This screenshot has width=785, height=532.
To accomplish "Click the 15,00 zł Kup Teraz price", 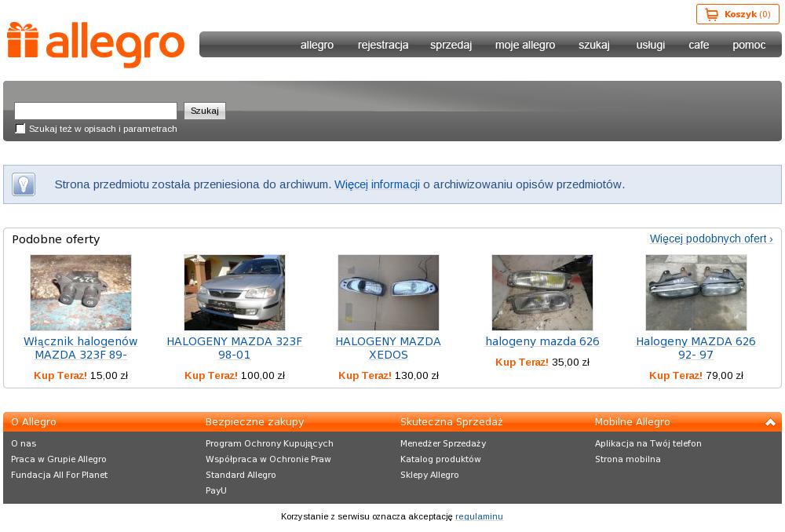I will click(81, 375).
